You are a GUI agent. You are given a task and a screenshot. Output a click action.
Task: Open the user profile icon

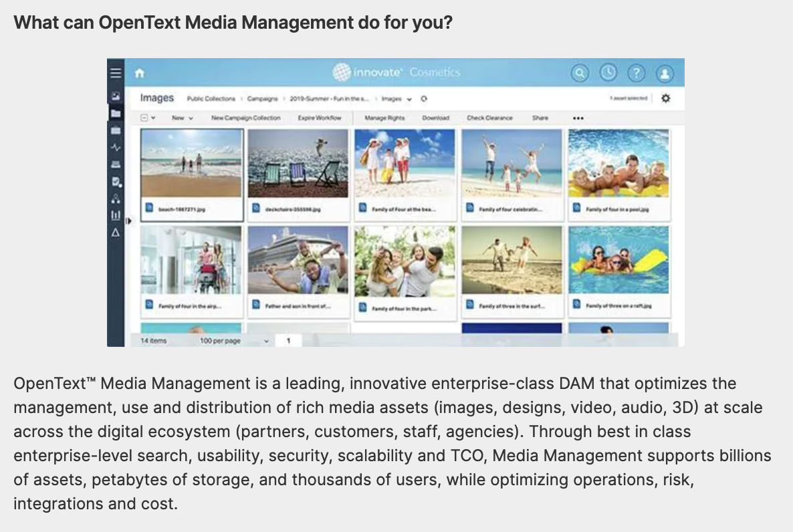(x=665, y=73)
